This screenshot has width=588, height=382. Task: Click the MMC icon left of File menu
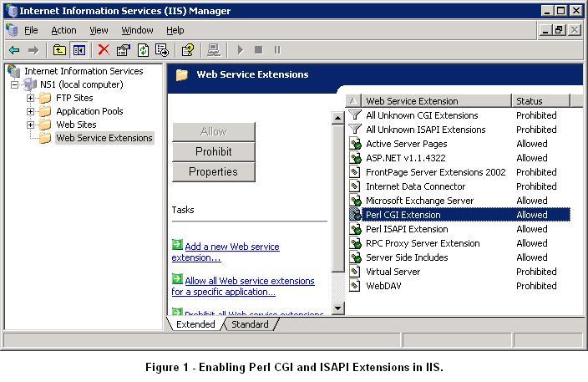coord(12,30)
